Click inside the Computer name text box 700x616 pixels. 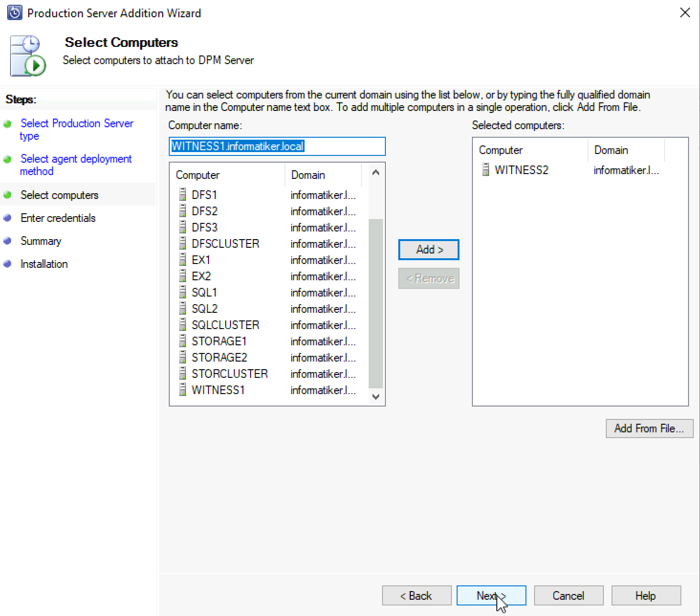(x=277, y=146)
